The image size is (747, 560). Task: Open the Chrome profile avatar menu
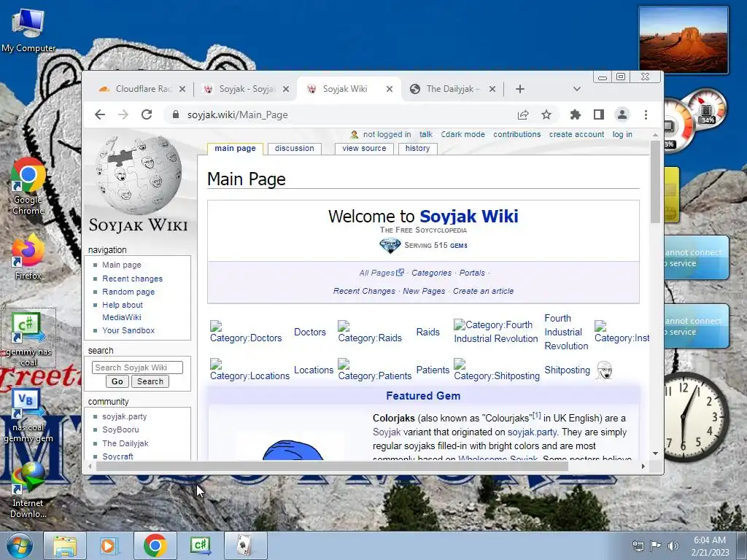pyautogui.click(x=622, y=114)
